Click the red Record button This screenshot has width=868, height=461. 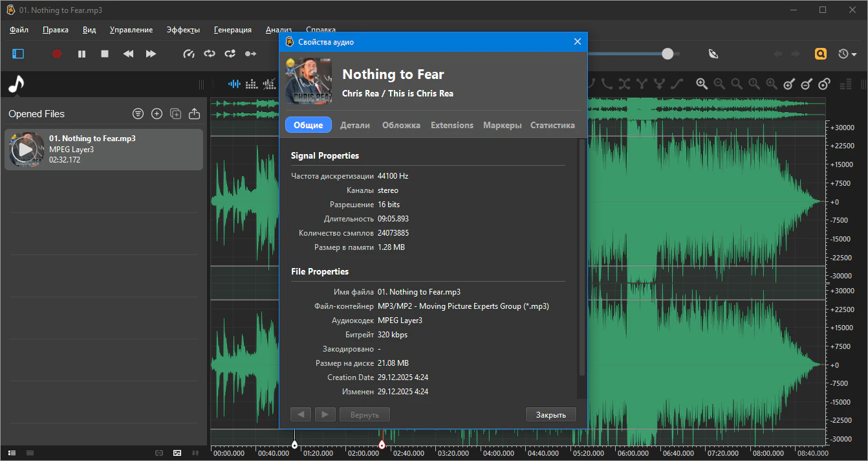pos(57,54)
